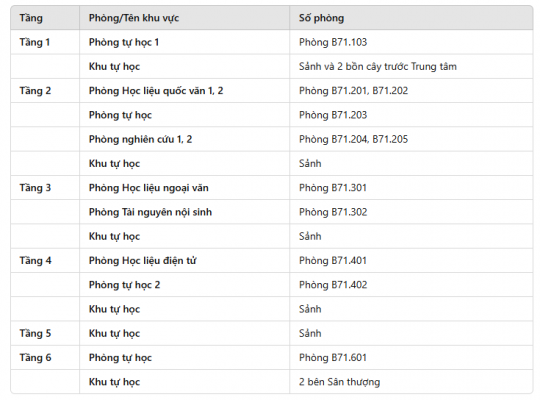The height and width of the screenshot is (400, 540).
Task: Click Phòng Học liệu ngoại văn cell
Action: (149, 188)
